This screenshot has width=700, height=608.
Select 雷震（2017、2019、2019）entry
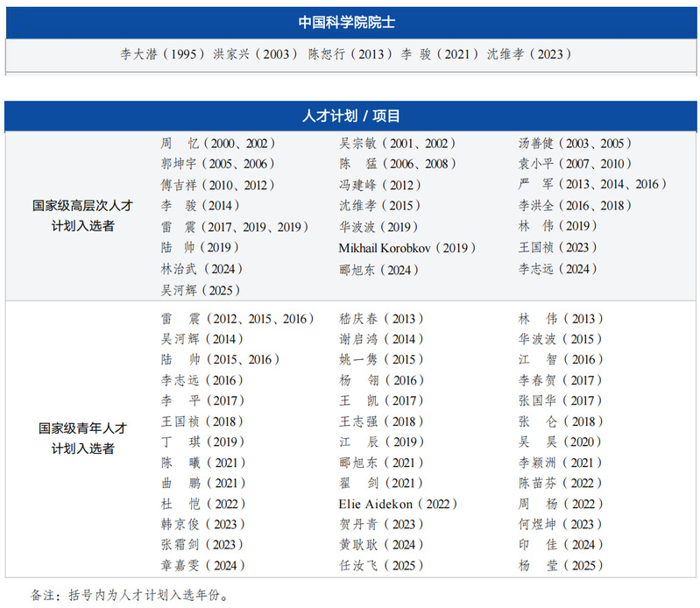coord(235,227)
